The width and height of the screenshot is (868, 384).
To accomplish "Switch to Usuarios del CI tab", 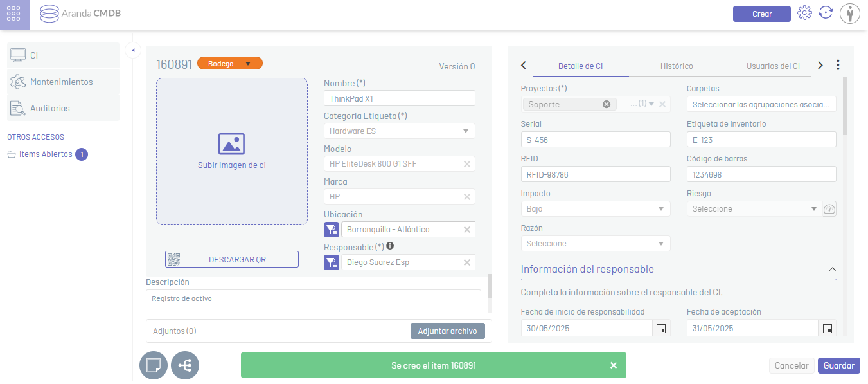I will coord(773,66).
